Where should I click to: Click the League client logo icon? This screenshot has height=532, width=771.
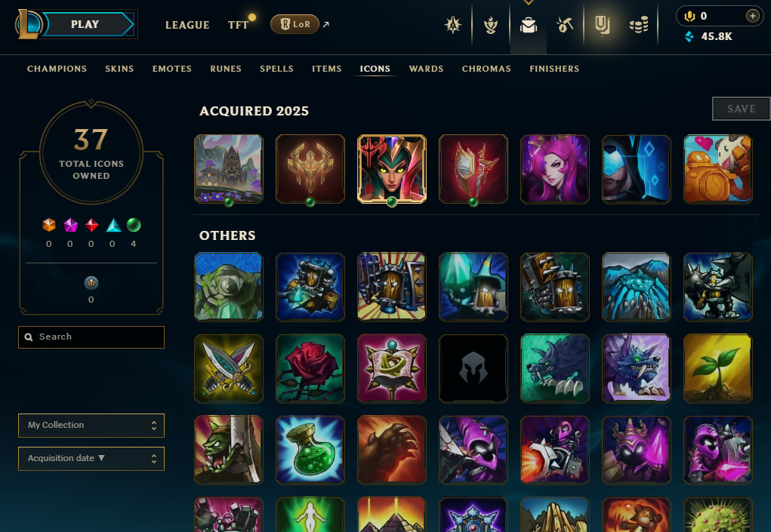(29, 23)
